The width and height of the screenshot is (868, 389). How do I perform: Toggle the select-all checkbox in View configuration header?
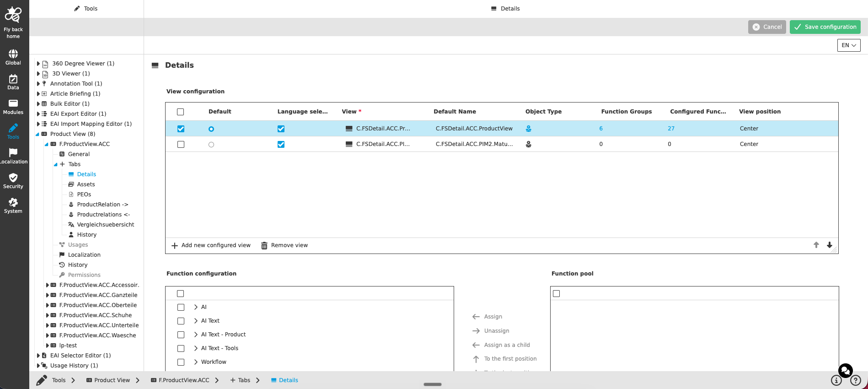click(x=181, y=112)
